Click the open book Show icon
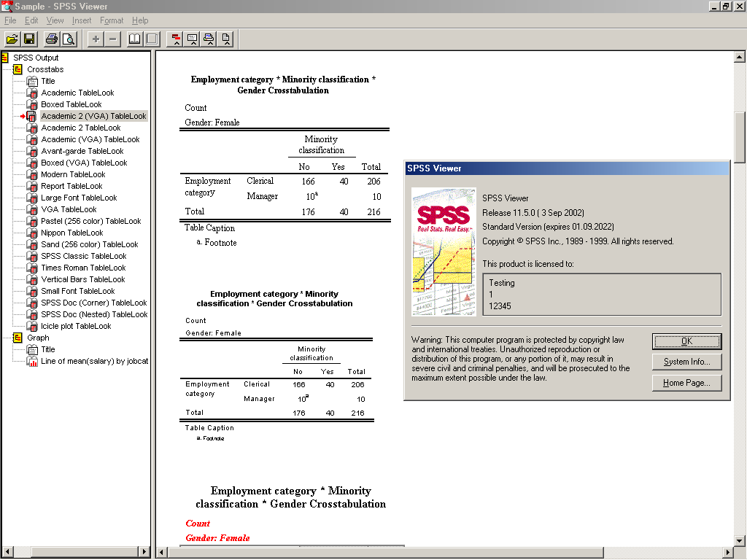The height and width of the screenshot is (560, 747). point(135,39)
